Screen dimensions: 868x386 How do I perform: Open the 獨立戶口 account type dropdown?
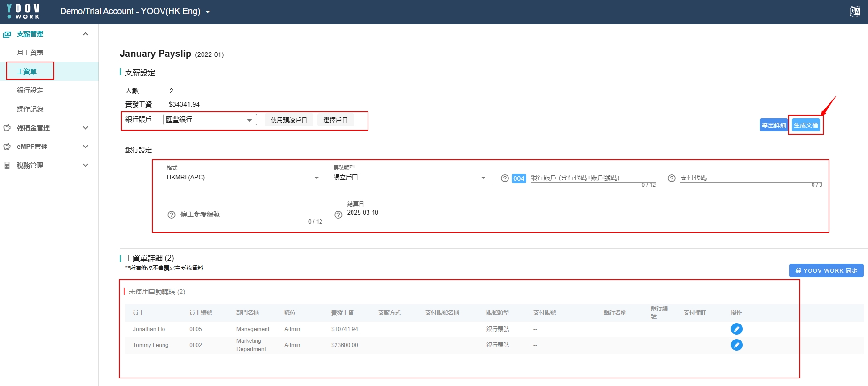pos(411,178)
